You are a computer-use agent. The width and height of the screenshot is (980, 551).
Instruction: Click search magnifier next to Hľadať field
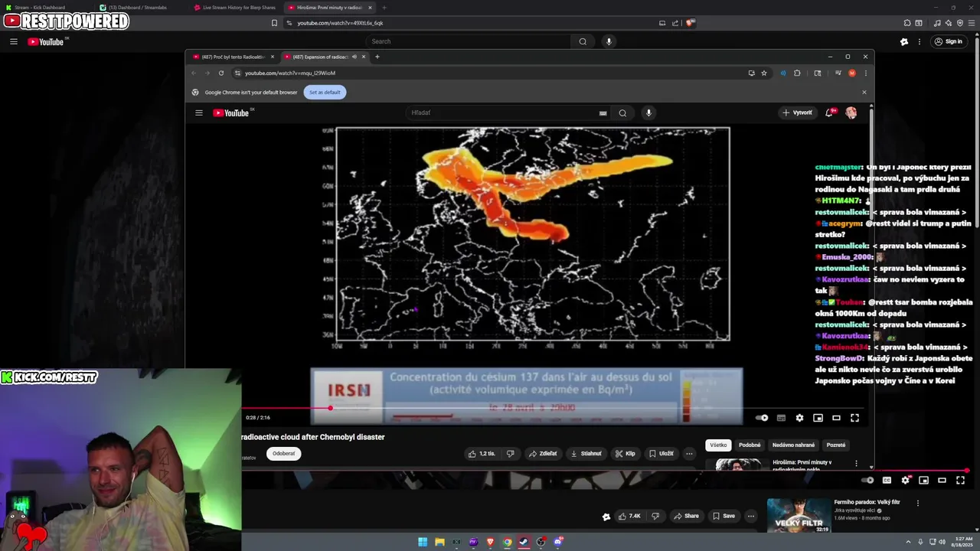[622, 112]
